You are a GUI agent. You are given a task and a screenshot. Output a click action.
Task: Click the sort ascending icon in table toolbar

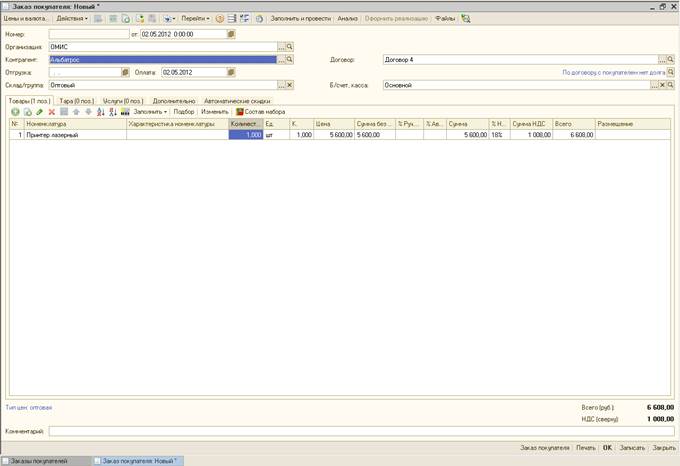(100, 112)
